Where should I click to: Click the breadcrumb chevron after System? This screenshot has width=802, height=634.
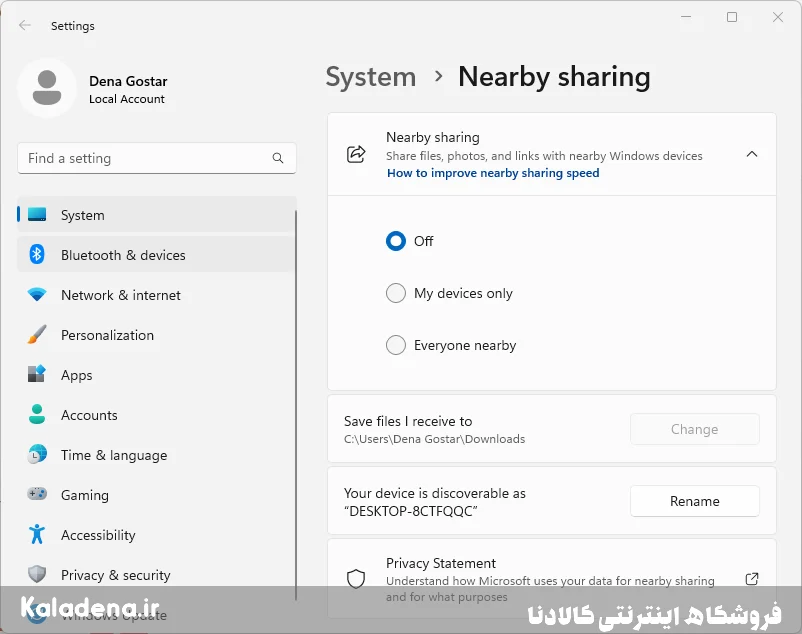click(x=438, y=77)
